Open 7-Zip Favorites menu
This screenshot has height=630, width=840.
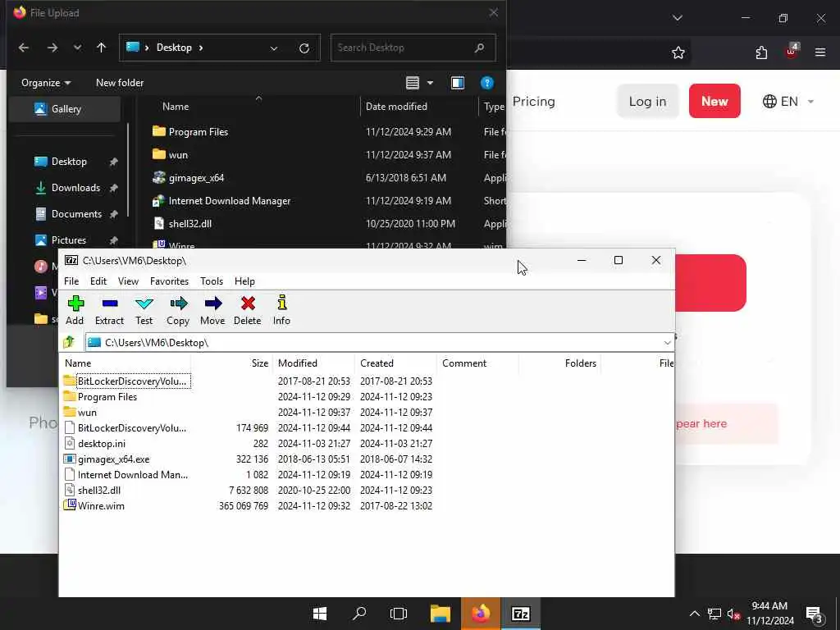click(x=169, y=281)
